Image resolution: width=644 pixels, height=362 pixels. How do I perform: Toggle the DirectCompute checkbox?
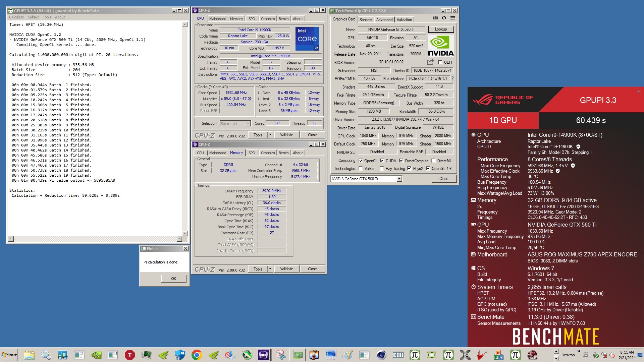[x=401, y=161]
